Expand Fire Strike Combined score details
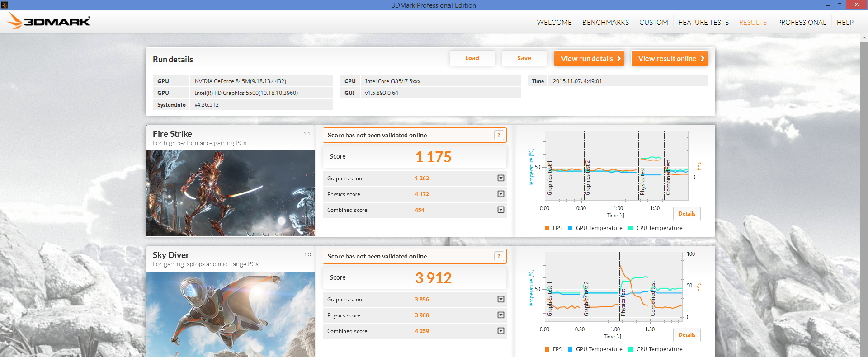This screenshot has width=868, height=357. click(500, 210)
